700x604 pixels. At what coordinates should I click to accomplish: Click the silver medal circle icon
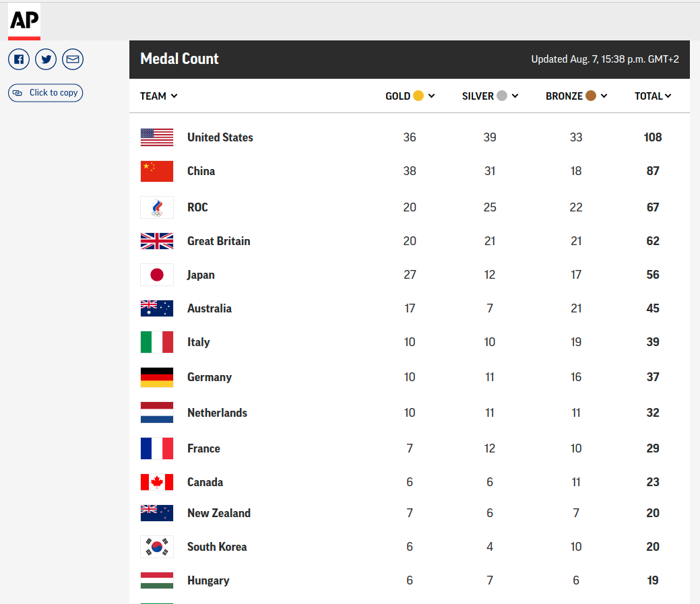pos(502,96)
